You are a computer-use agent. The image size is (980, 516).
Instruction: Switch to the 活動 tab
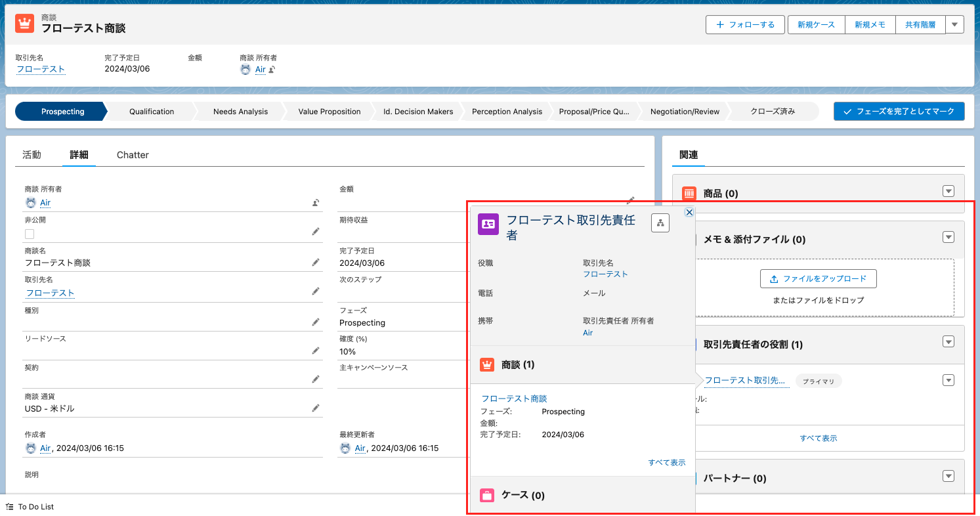32,155
